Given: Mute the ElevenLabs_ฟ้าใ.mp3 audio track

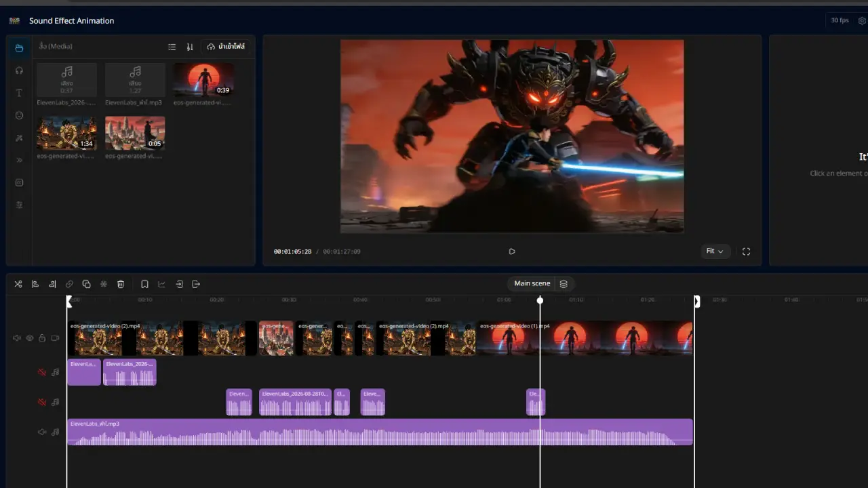Looking at the screenshot, I should pos(42,432).
